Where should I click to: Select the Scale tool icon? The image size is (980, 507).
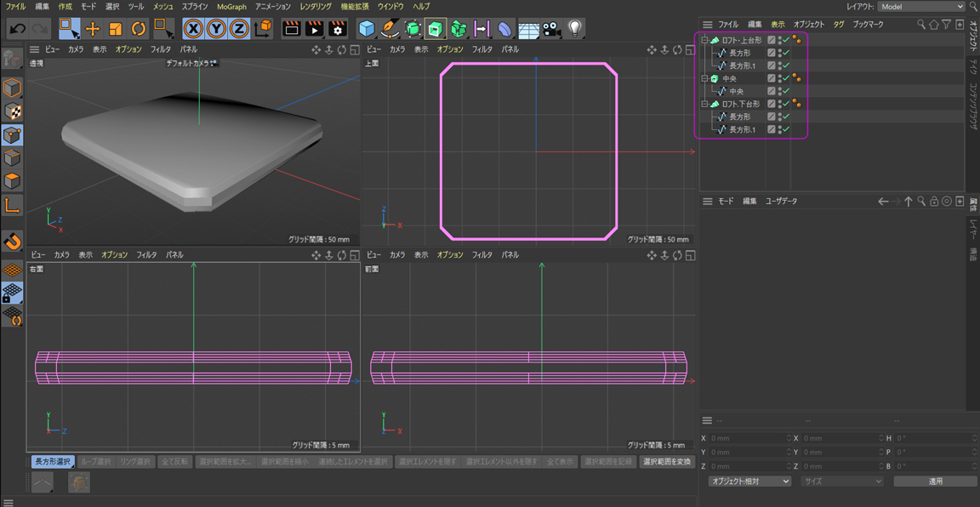tap(116, 29)
